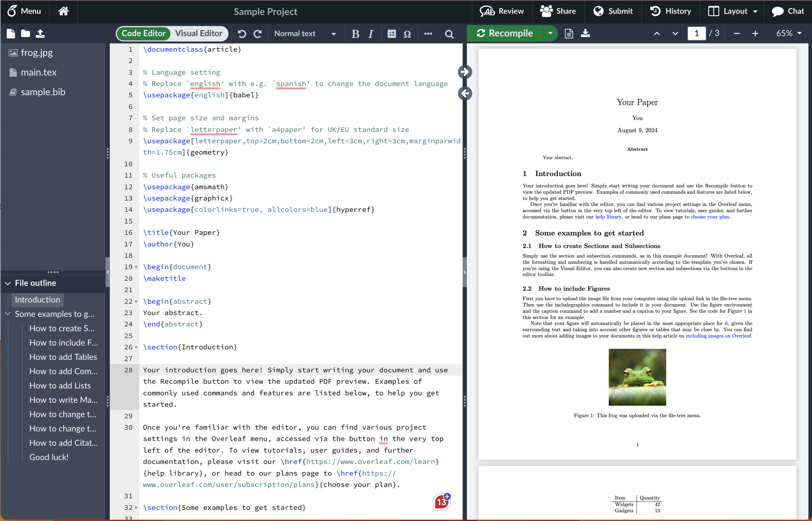The image size is (812, 521).
Task: Click the green Recompile button
Action: click(x=505, y=33)
